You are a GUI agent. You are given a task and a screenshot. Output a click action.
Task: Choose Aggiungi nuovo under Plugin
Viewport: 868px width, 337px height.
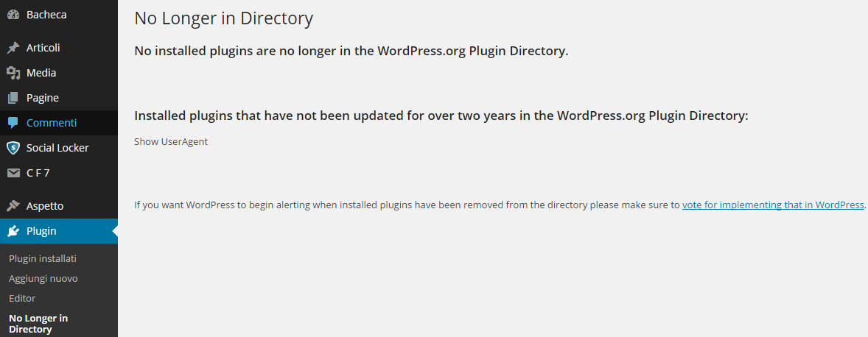pos(43,278)
